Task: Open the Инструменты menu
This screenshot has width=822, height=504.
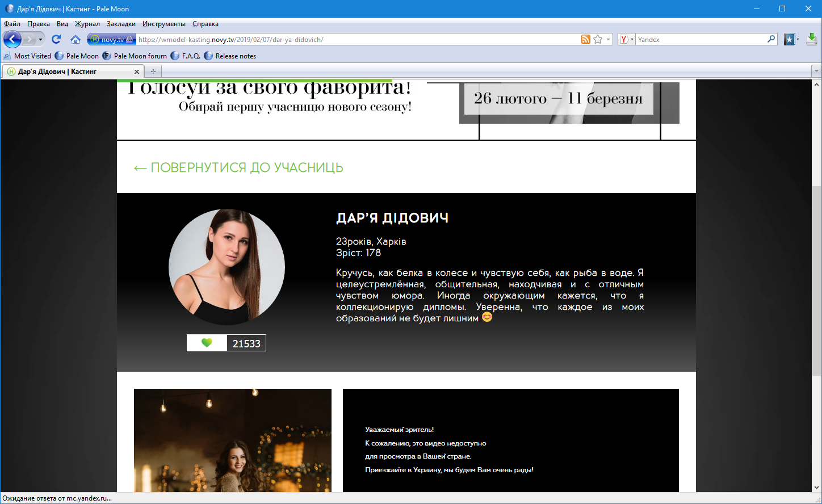Action: [x=164, y=24]
